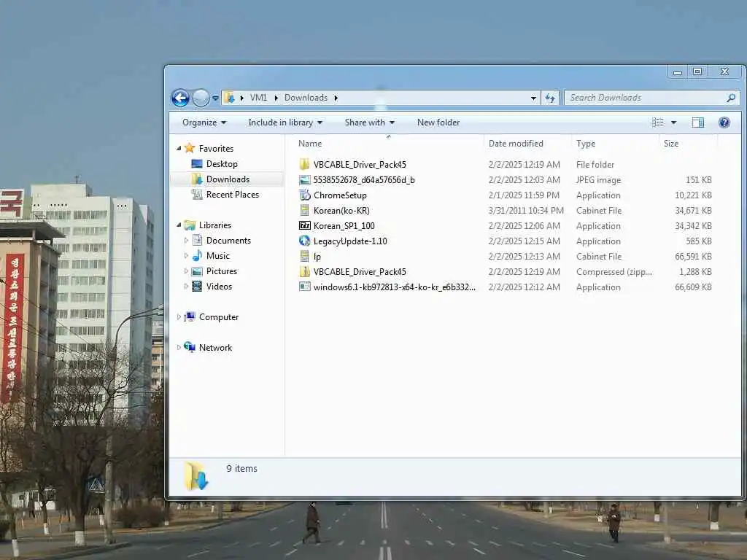Open the Include in library menu
Image resolution: width=747 pixels, height=560 pixels.
pos(285,122)
